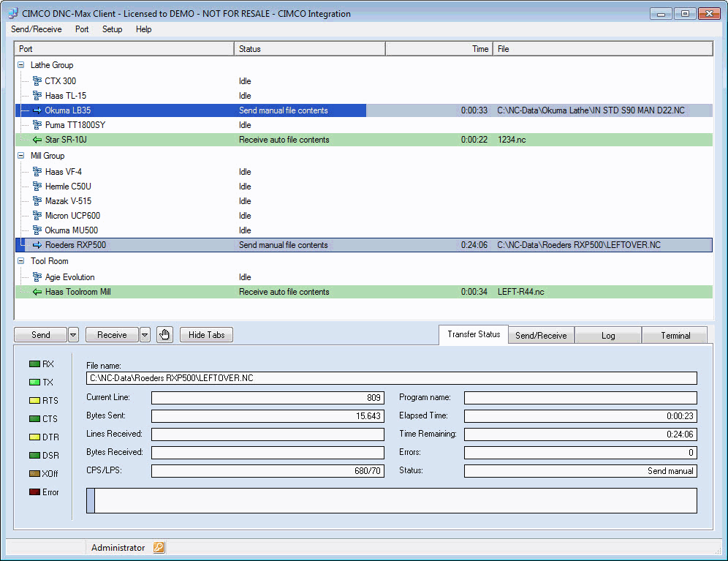Click the Receive button
Screen dimensions: 728x561
point(112,335)
